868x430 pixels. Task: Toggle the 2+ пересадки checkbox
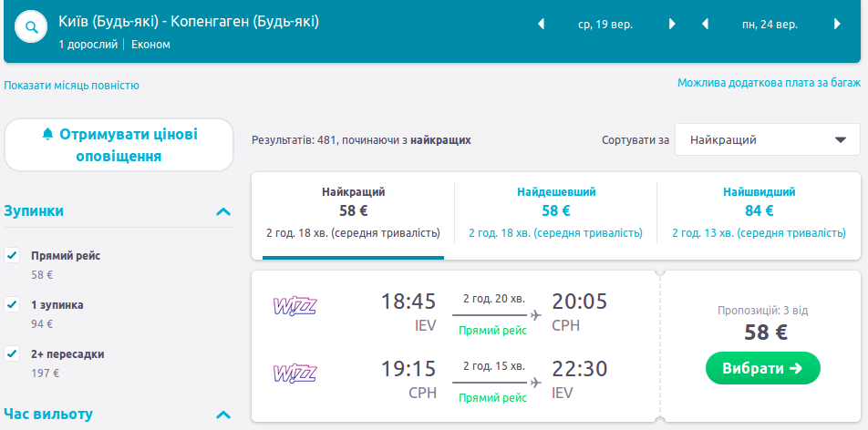13,354
